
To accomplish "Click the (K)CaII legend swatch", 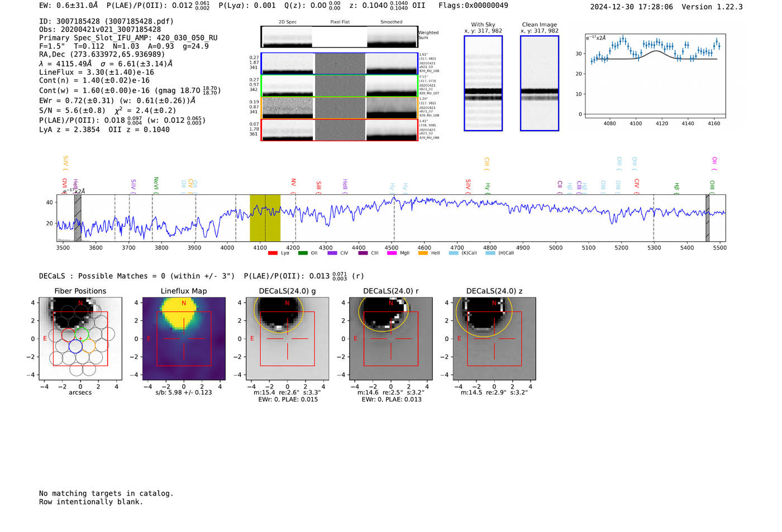I will (x=454, y=253).
